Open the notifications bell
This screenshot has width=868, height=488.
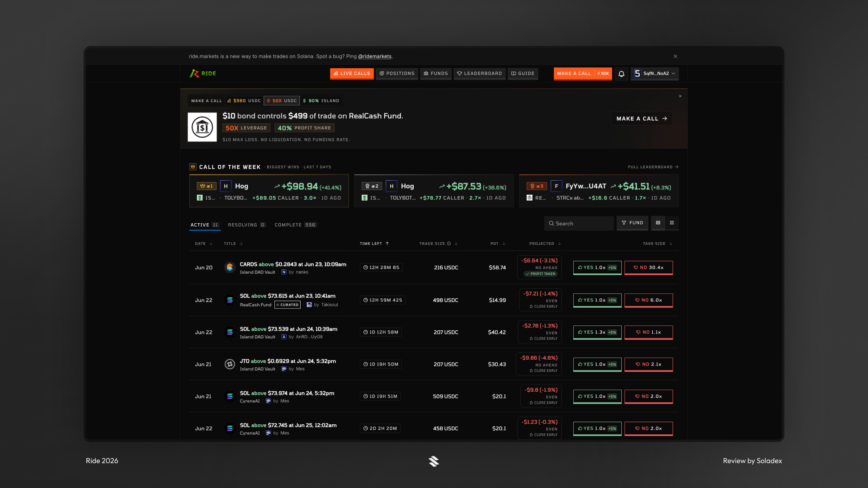point(622,74)
